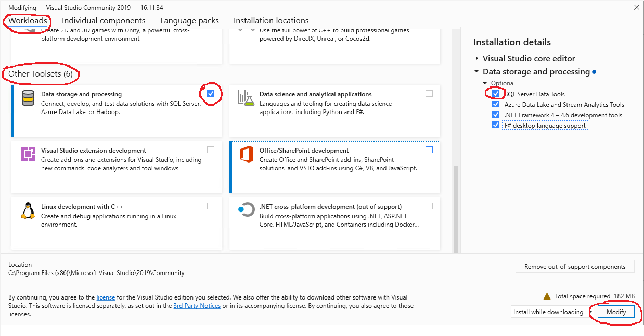Check the .NET cross-platform development workload
644x336 pixels.
tap(429, 206)
